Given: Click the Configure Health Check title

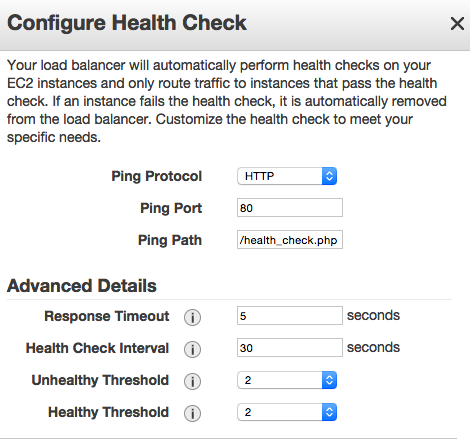Looking at the screenshot, I should (x=127, y=23).
